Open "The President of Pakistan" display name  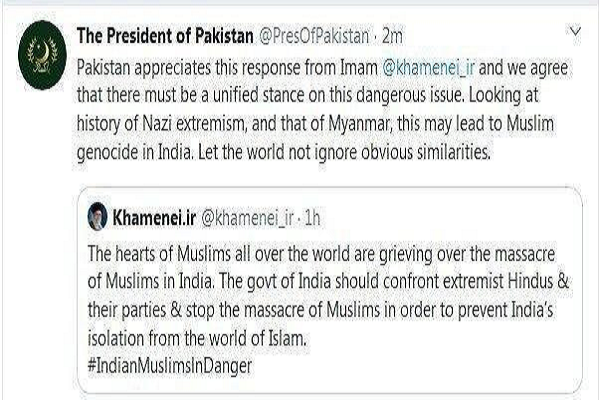pyautogui.click(x=165, y=36)
